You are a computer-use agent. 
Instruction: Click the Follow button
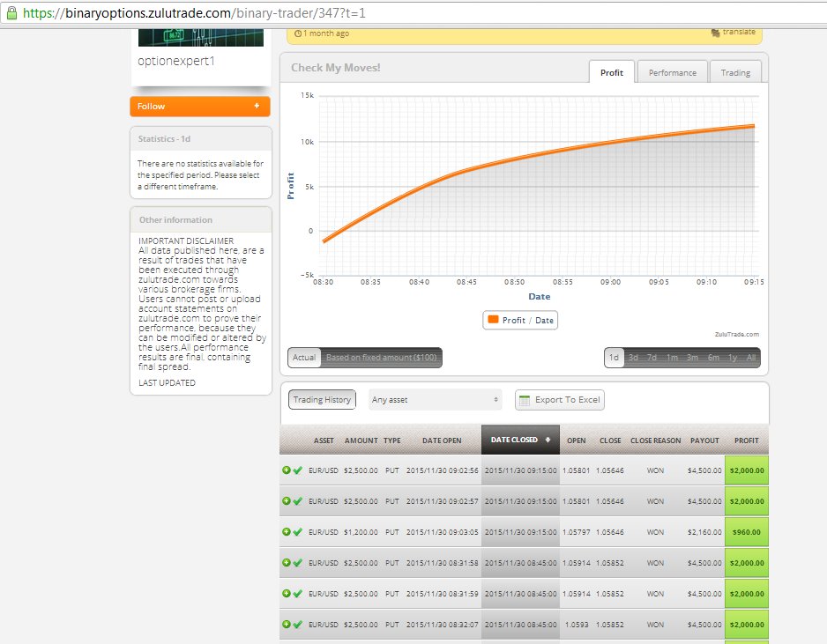(200, 106)
